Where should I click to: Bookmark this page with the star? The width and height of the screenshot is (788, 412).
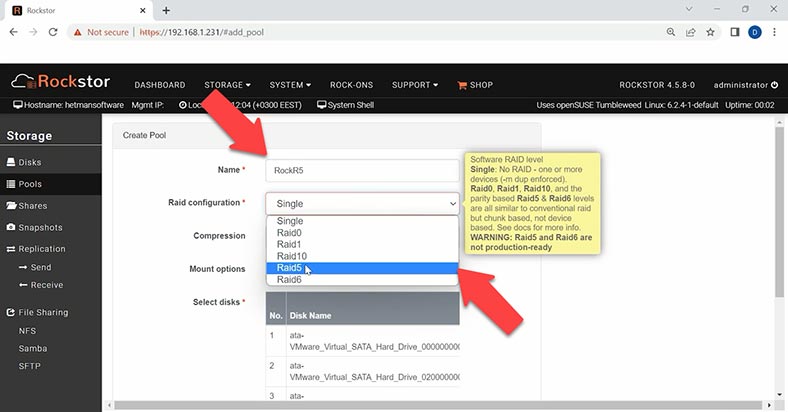(x=710, y=32)
